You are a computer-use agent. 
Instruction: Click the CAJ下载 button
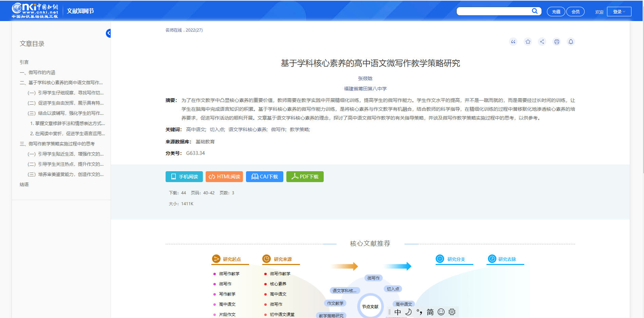[x=265, y=177]
